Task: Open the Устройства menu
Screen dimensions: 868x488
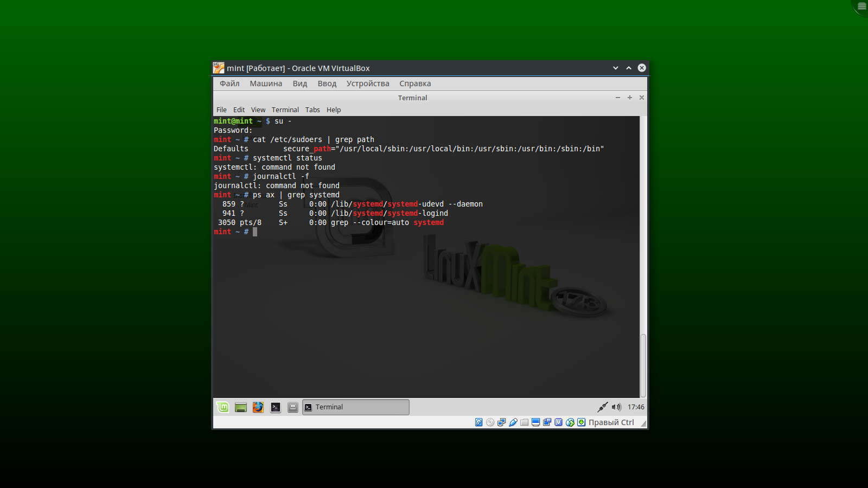Action: 368,84
